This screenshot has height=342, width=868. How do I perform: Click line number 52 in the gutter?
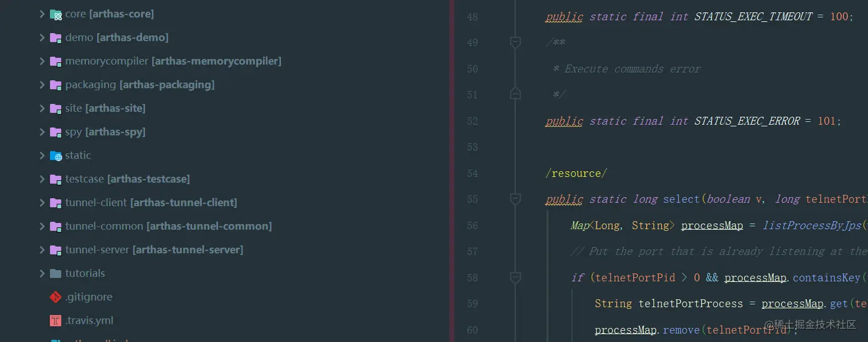click(472, 121)
